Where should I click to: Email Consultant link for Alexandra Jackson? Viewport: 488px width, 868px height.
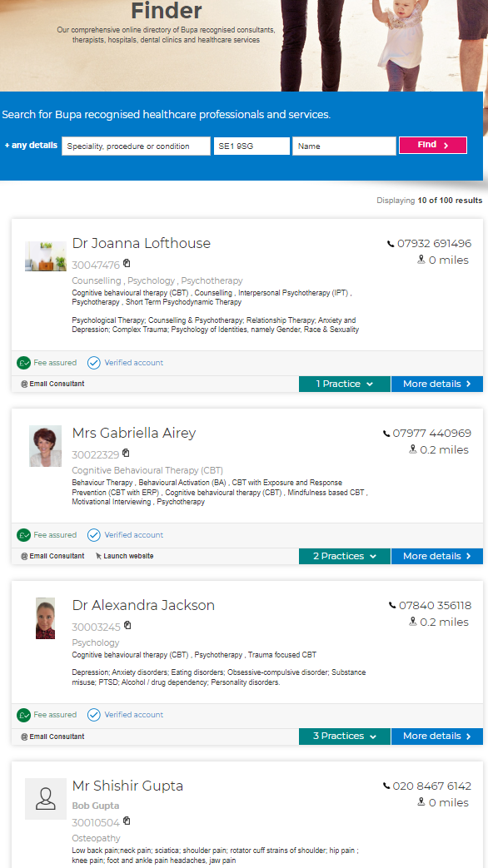click(x=52, y=737)
